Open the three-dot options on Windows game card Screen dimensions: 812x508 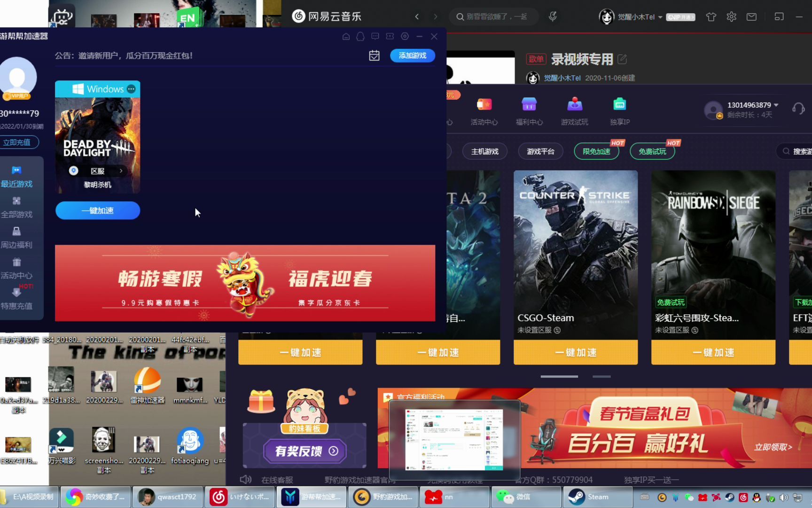131,89
